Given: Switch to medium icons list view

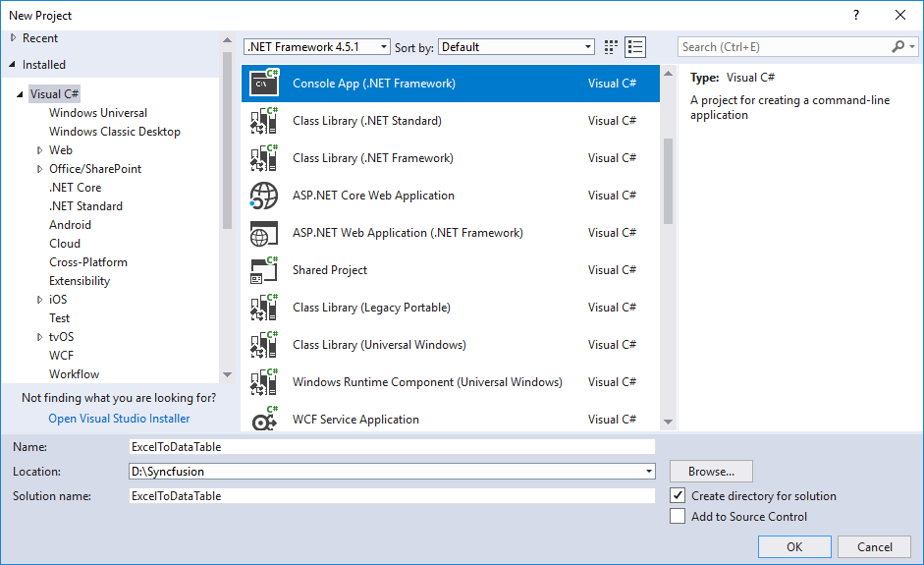Looking at the screenshot, I should click(635, 47).
